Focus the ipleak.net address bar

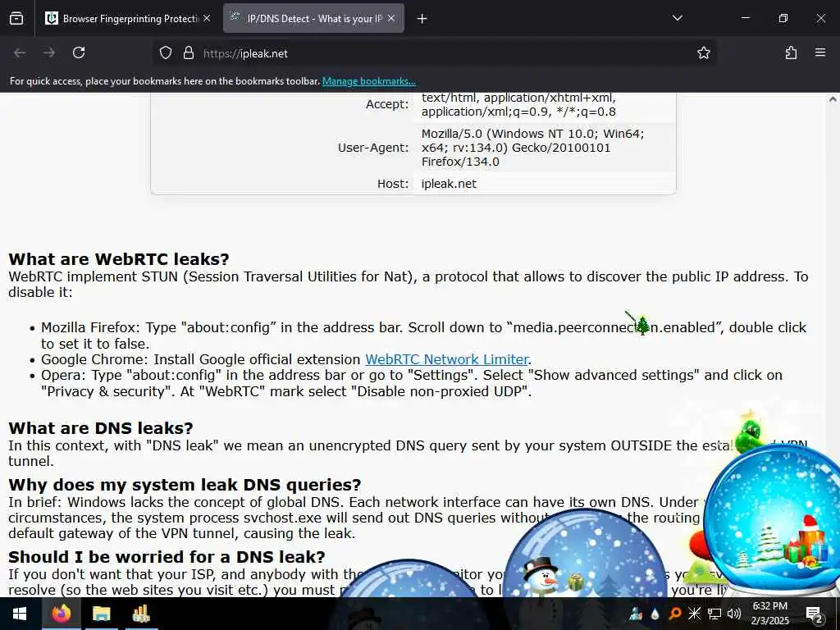(434, 53)
